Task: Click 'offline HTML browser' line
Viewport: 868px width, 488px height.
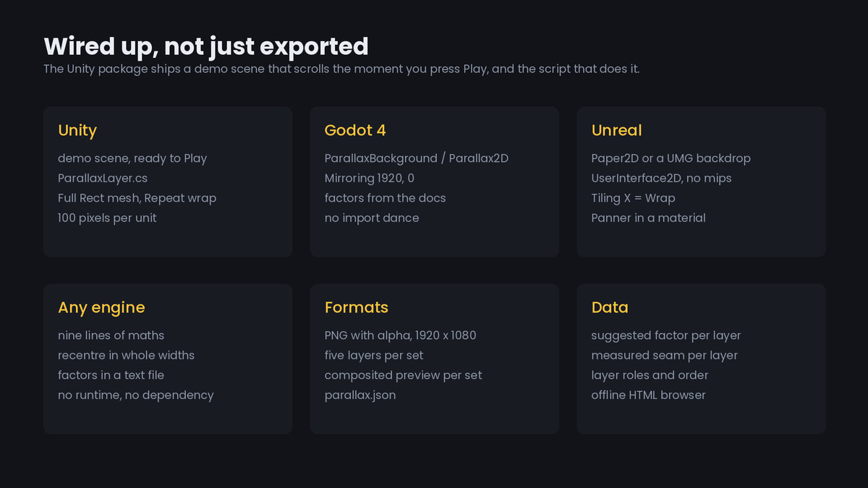Action: 649,395
